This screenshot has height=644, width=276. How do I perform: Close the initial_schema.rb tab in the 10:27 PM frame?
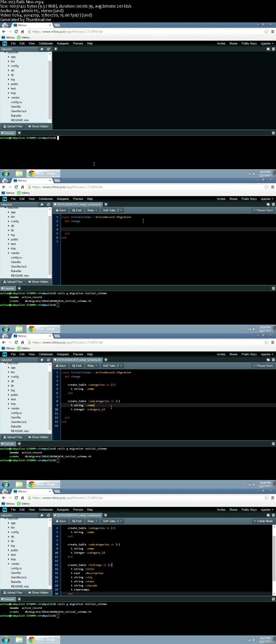pos(55,515)
